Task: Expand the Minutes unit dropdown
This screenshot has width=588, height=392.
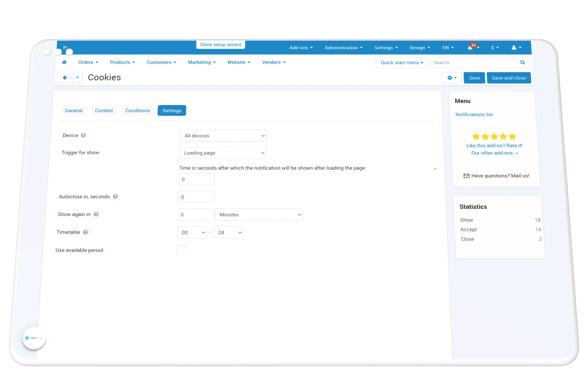Action: click(259, 215)
